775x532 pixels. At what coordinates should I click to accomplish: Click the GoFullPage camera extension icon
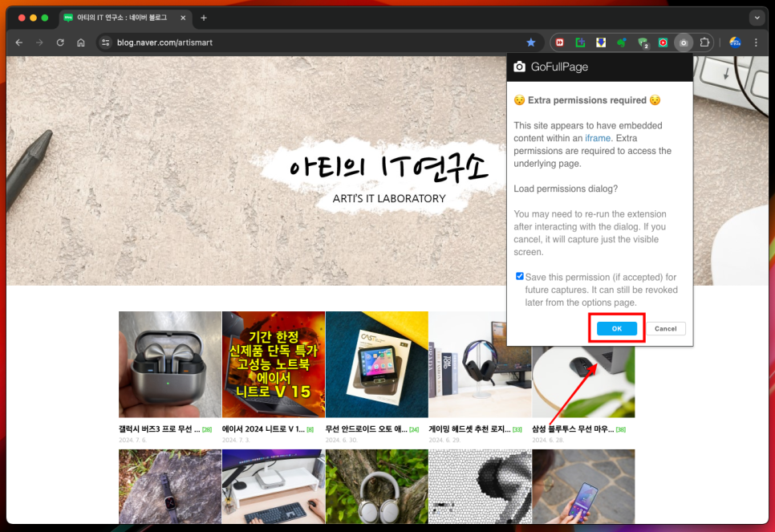click(x=684, y=43)
